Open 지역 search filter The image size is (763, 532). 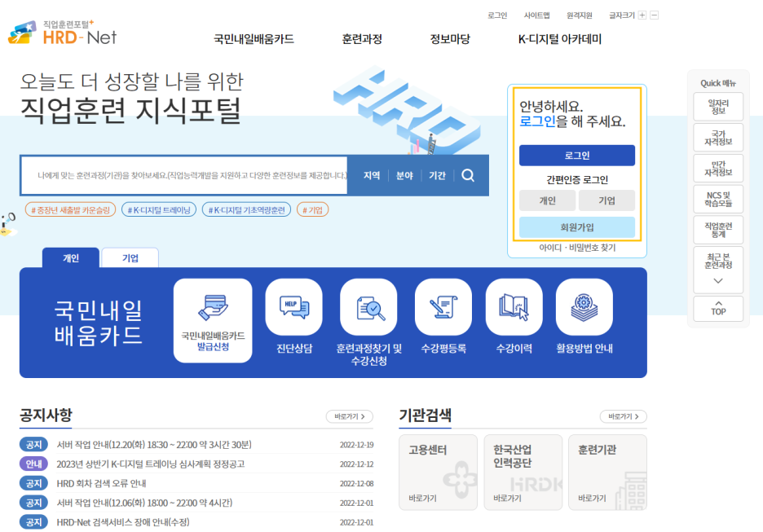point(372,175)
